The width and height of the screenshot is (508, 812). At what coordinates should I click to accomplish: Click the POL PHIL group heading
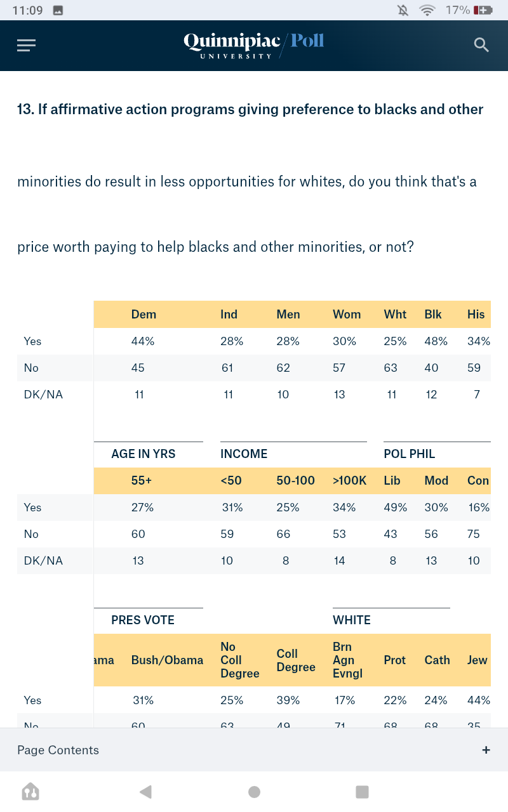click(x=409, y=454)
